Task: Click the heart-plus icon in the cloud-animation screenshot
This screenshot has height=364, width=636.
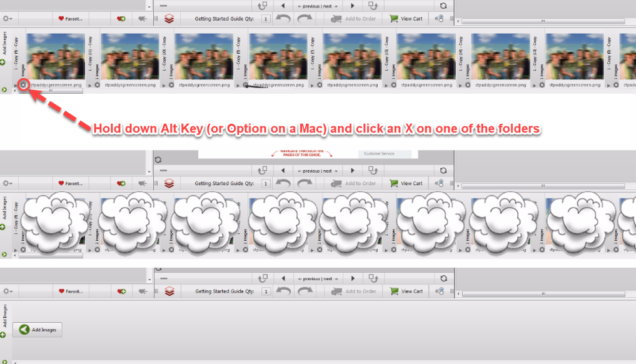Action: click(x=121, y=183)
